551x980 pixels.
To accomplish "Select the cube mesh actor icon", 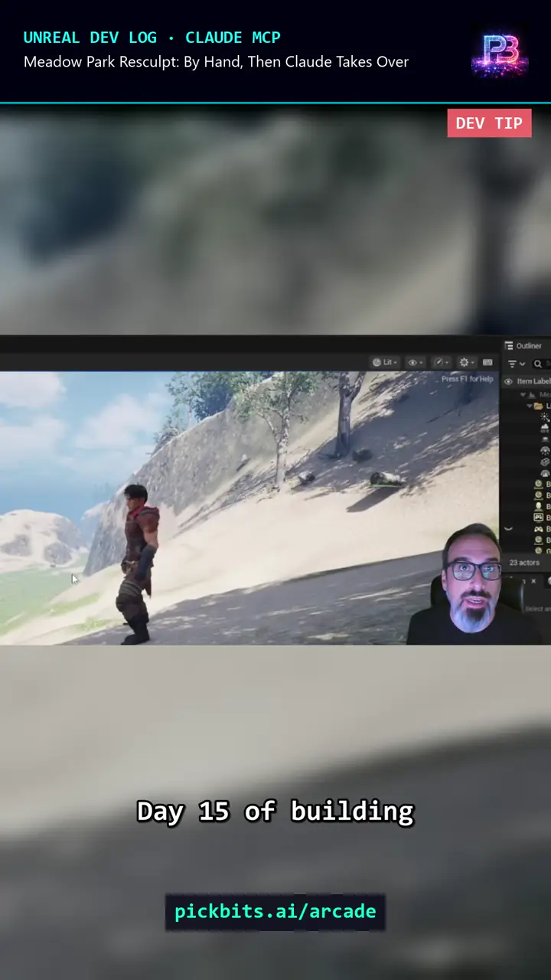I will 545,462.
